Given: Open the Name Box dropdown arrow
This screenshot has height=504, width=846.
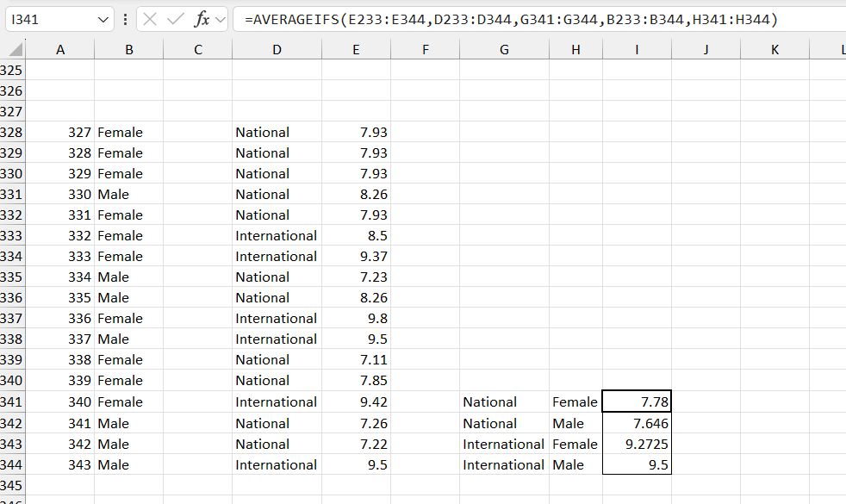Looking at the screenshot, I should point(103,20).
